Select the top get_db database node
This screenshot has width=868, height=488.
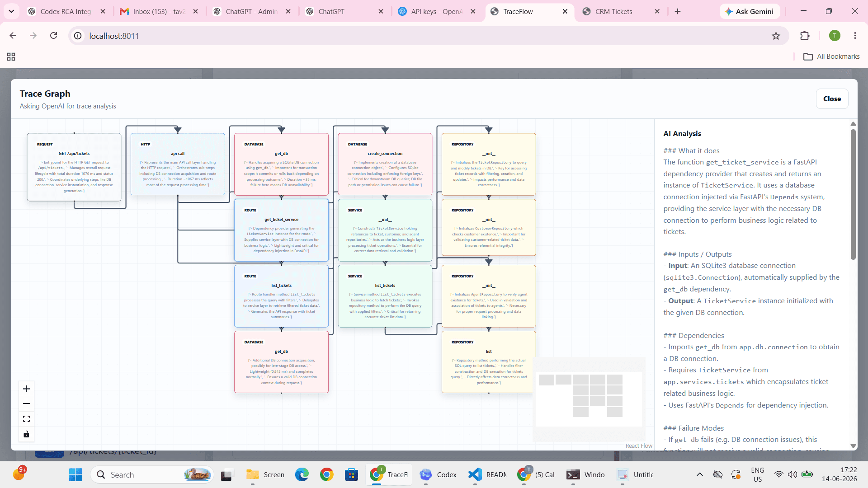point(281,164)
